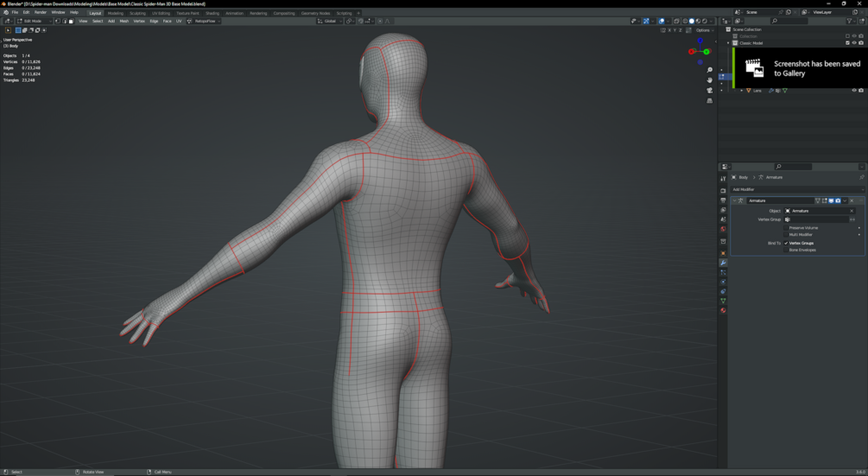Toggle Lens object eye visibility icon
The image size is (868, 476).
pyautogui.click(x=853, y=90)
